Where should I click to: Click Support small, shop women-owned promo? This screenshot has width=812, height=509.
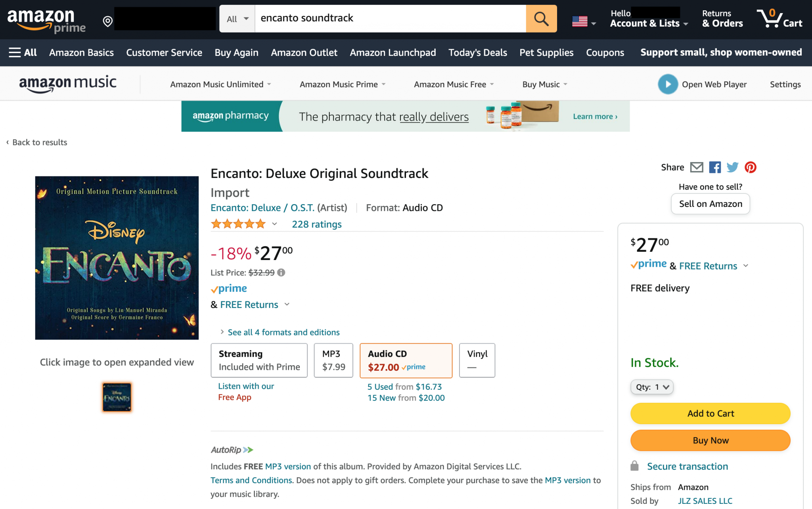(721, 52)
